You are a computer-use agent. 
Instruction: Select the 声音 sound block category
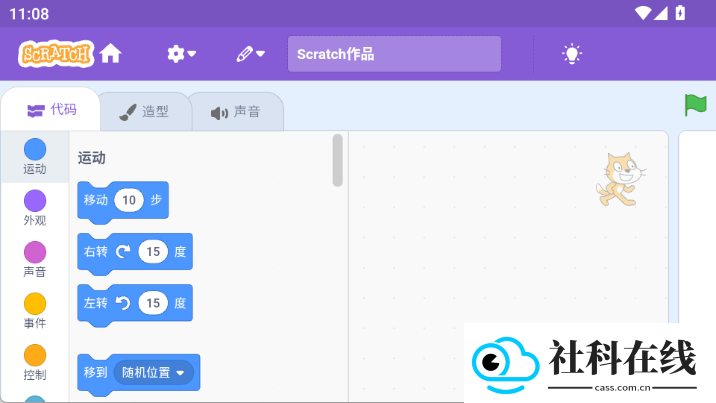[x=35, y=260]
